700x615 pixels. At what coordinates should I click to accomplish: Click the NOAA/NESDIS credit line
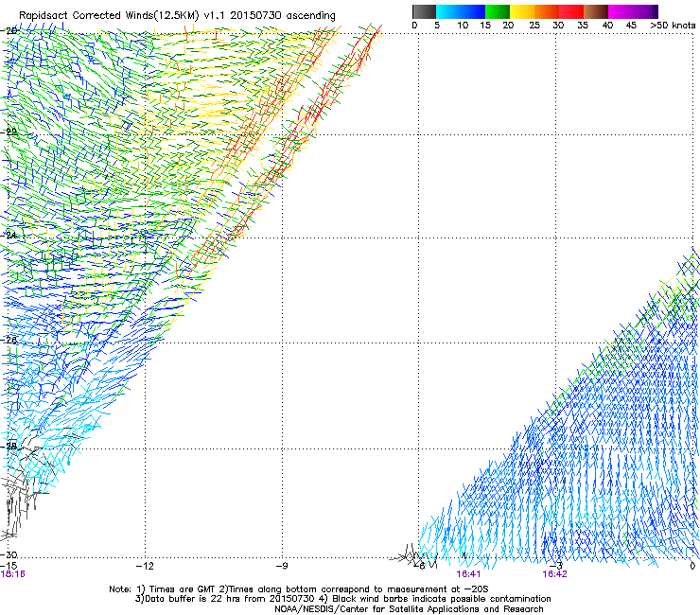pyautogui.click(x=409, y=609)
